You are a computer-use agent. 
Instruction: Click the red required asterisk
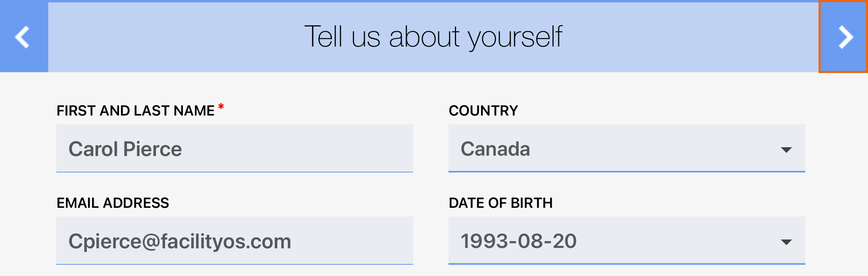pyautogui.click(x=221, y=107)
